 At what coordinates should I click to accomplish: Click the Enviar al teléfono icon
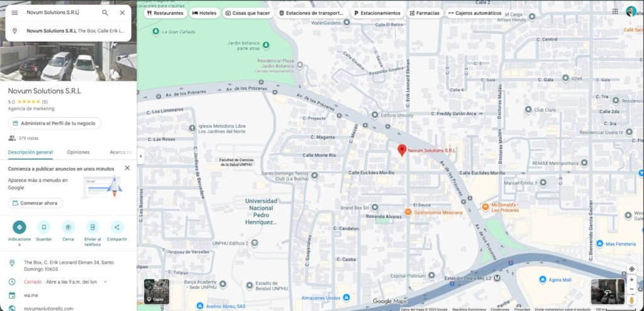tap(92, 227)
